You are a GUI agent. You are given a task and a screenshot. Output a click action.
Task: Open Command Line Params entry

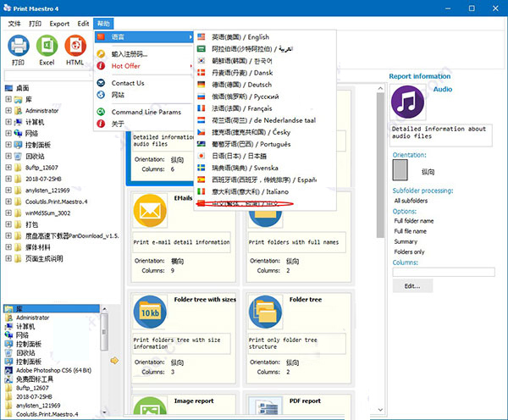coord(144,112)
